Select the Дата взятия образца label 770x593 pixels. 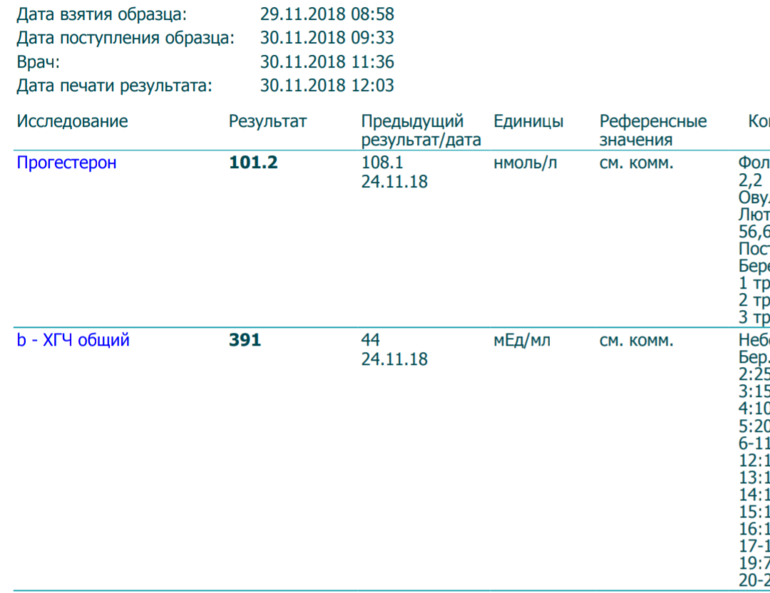pos(101,15)
